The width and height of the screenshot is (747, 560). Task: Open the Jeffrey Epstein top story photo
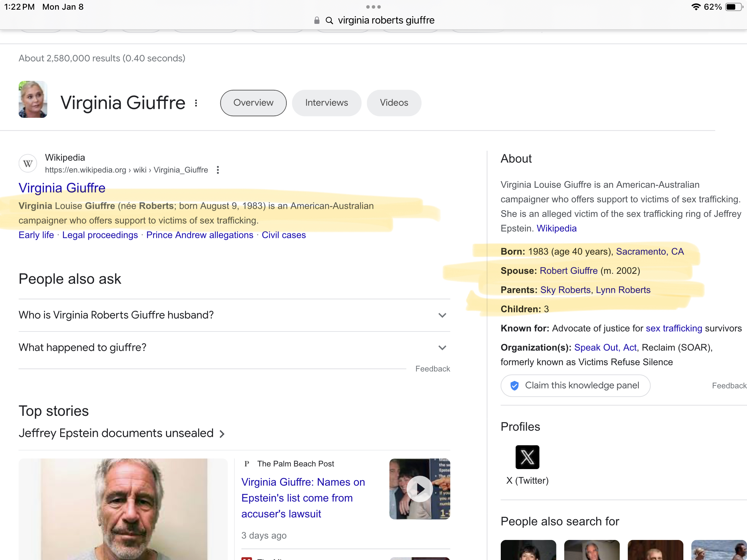point(123,509)
